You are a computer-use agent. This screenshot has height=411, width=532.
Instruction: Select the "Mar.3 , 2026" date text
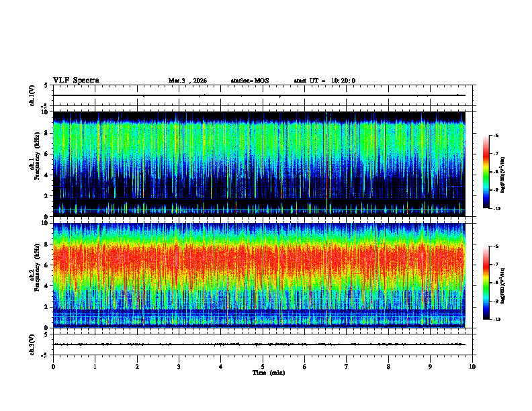click(x=187, y=81)
